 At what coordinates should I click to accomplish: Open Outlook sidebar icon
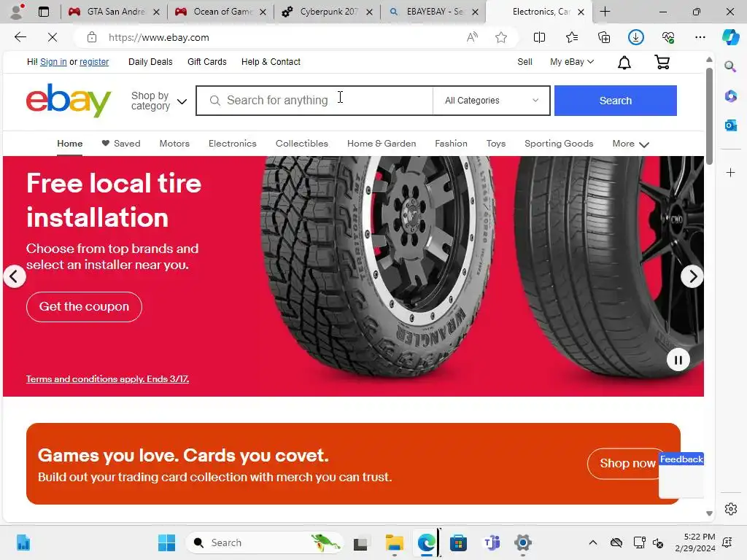[730, 125]
